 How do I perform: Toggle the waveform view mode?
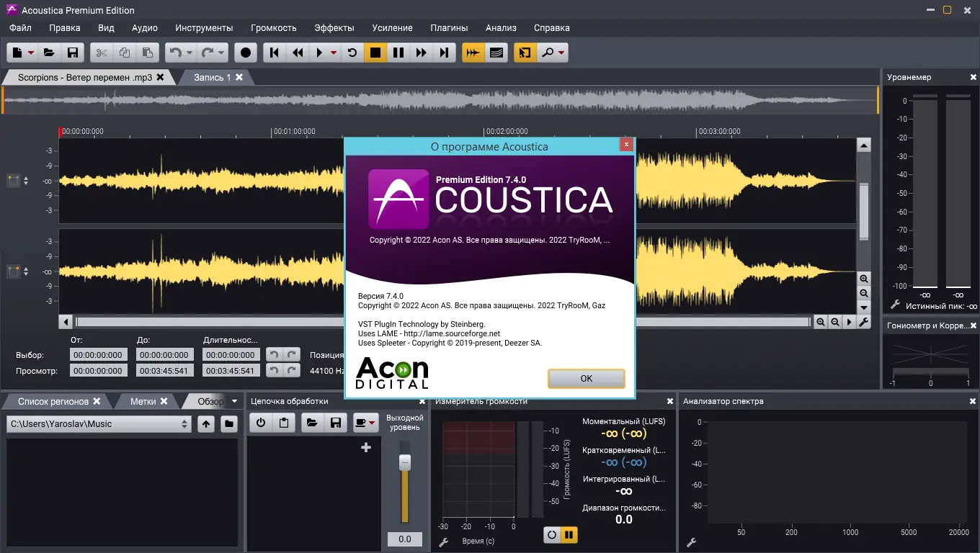473,53
